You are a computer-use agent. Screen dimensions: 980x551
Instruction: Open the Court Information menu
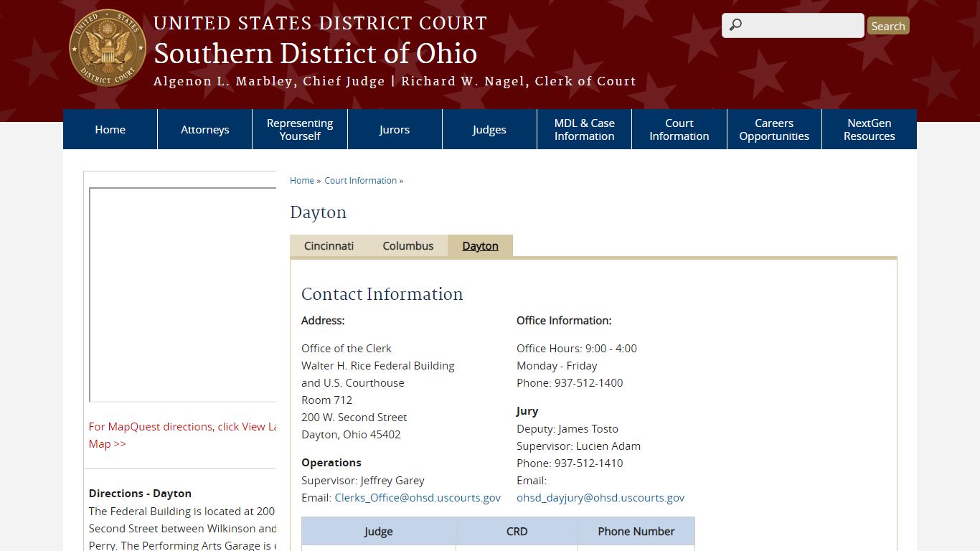[x=679, y=129]
